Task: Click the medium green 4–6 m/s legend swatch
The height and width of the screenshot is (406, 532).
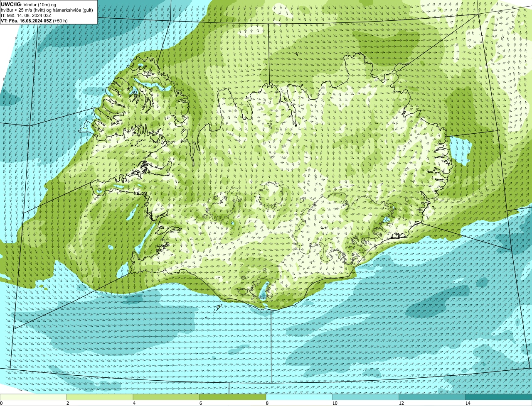Action: (x=166, y=397)
